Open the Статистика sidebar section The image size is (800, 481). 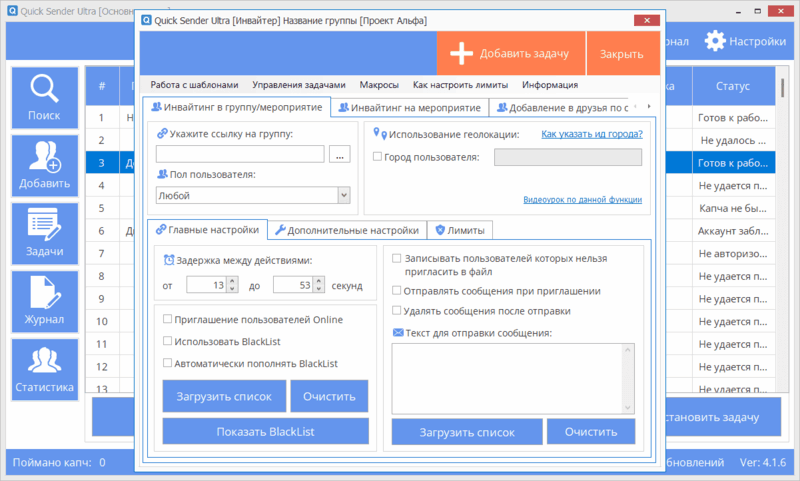pos(45,369)
